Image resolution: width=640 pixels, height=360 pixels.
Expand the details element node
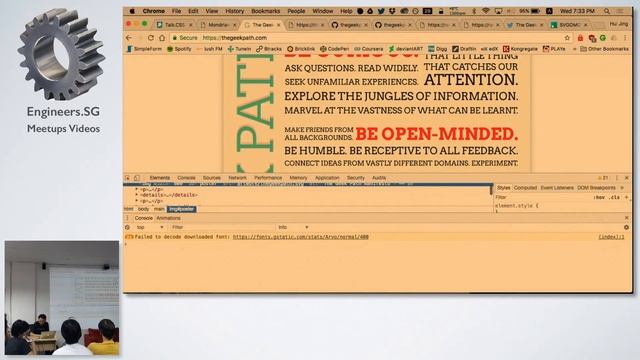(137, 195)
